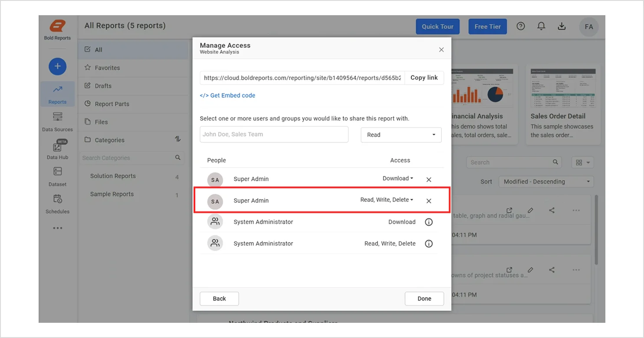Viewport: 644px width, 338px height.
Task: Remove Super Admin Read, Write, Delete access
Action: (x=429, y=201)
